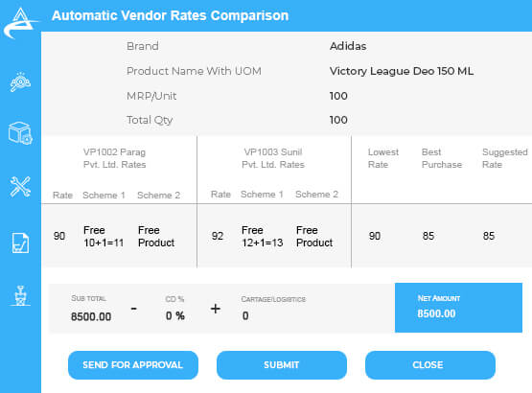Select the Suggested Rate value 85

tap(489, 236)
